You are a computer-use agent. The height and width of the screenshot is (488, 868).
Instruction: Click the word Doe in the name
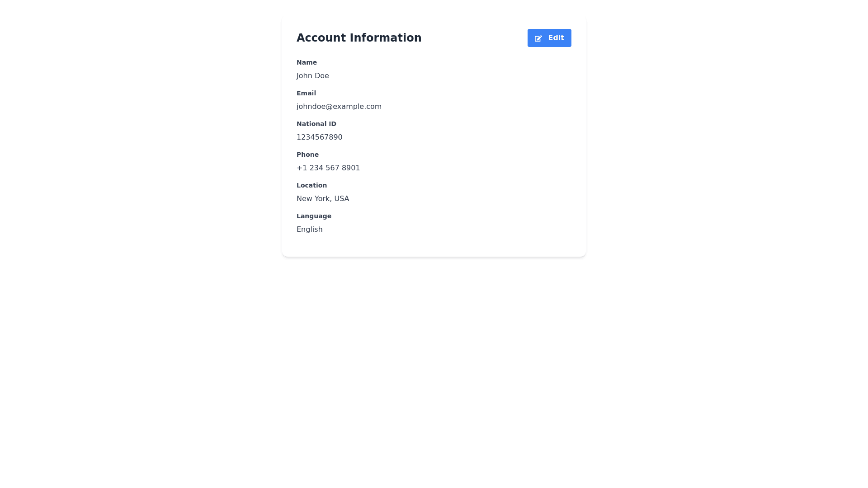tap(322, 76)
